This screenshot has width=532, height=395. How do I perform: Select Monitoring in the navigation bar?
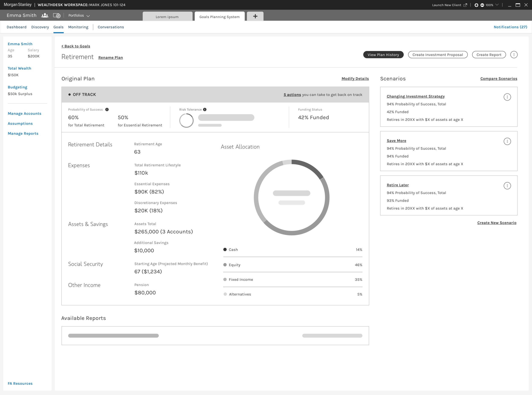(78, 27)
